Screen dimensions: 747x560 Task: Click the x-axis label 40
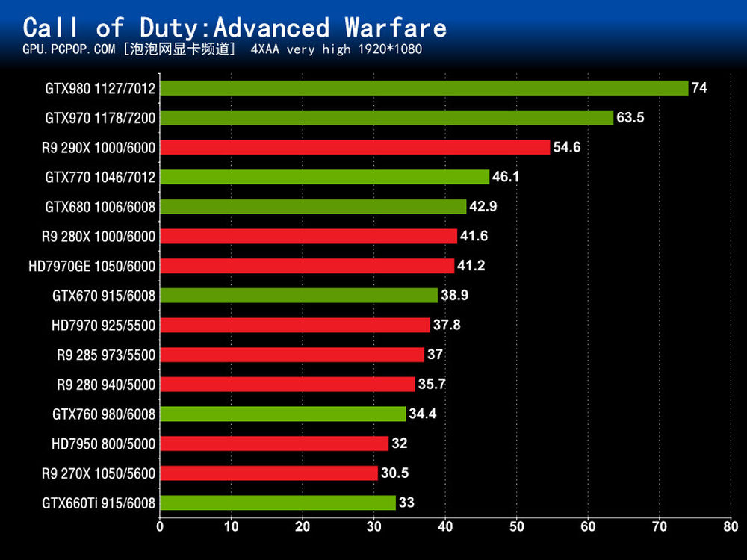point(445,526)
